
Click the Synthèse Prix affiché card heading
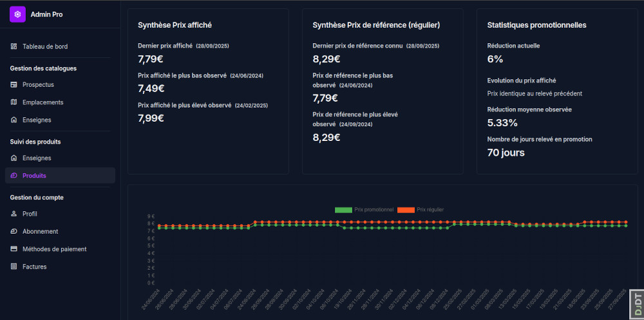click(x=175, y=25)
